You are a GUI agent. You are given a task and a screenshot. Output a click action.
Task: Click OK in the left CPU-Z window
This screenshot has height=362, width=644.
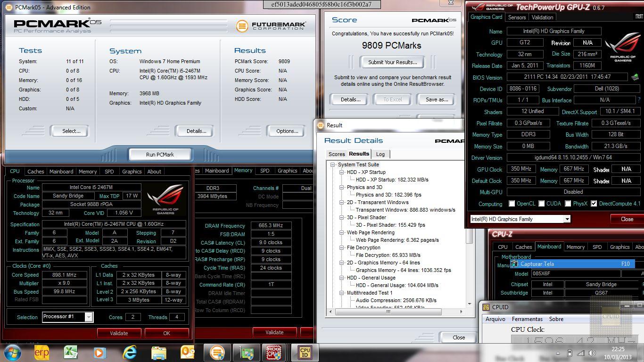(x=166, y=333)
